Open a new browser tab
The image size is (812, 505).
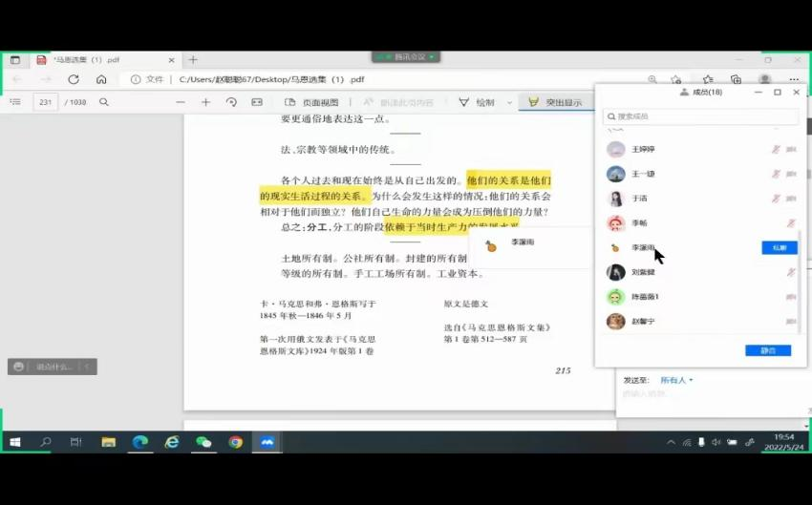click(193, 59)
